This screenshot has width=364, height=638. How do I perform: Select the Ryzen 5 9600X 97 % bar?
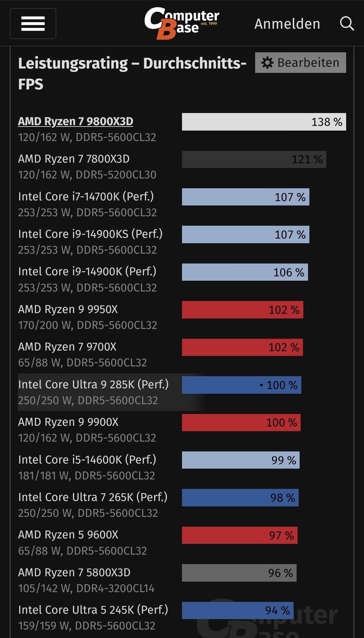click(x=240, y=535)
